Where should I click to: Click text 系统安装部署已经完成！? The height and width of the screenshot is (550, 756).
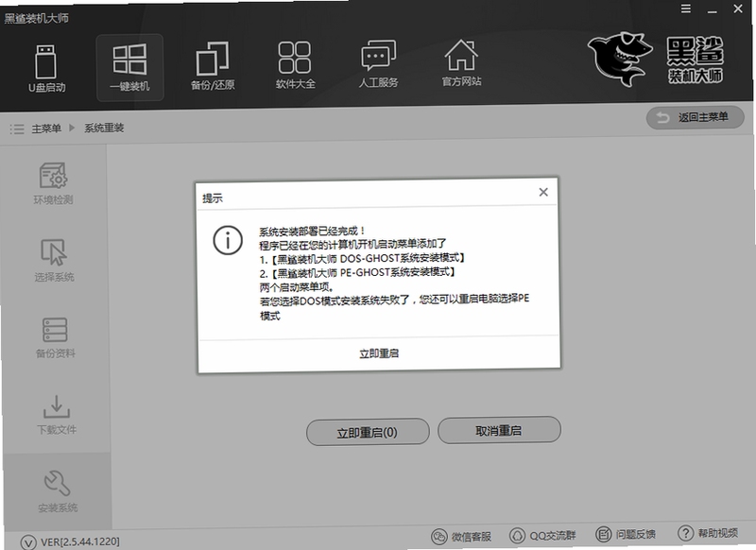pos(313,231)
